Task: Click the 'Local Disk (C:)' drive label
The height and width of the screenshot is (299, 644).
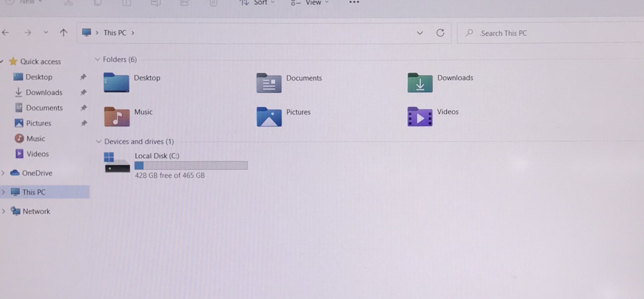Action: click(157, 156)
